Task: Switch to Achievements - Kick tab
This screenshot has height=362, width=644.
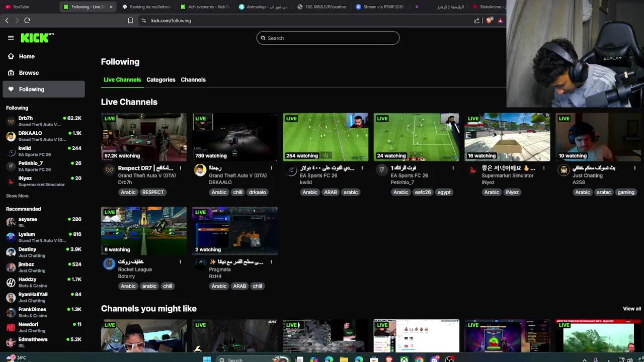Action: [x=205, y=7]
